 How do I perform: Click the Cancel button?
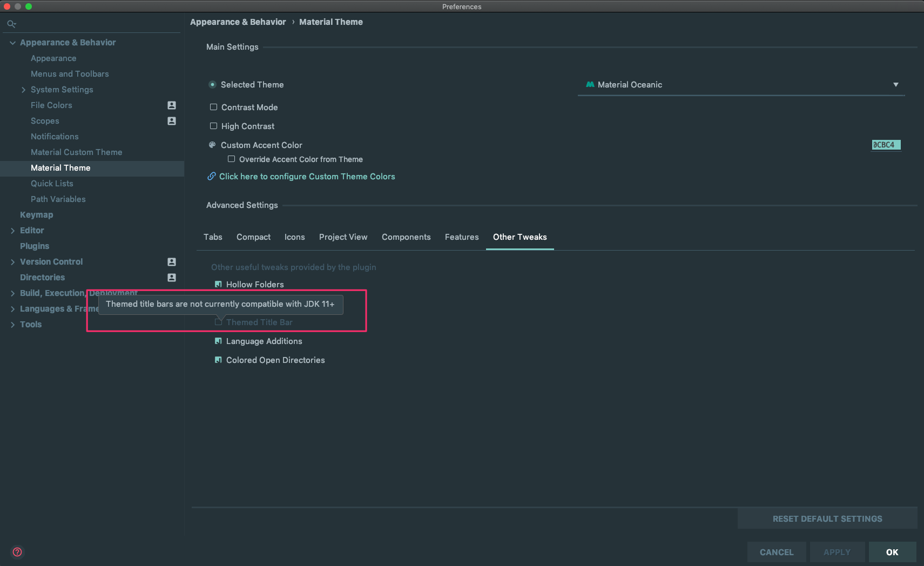[777, 552]
